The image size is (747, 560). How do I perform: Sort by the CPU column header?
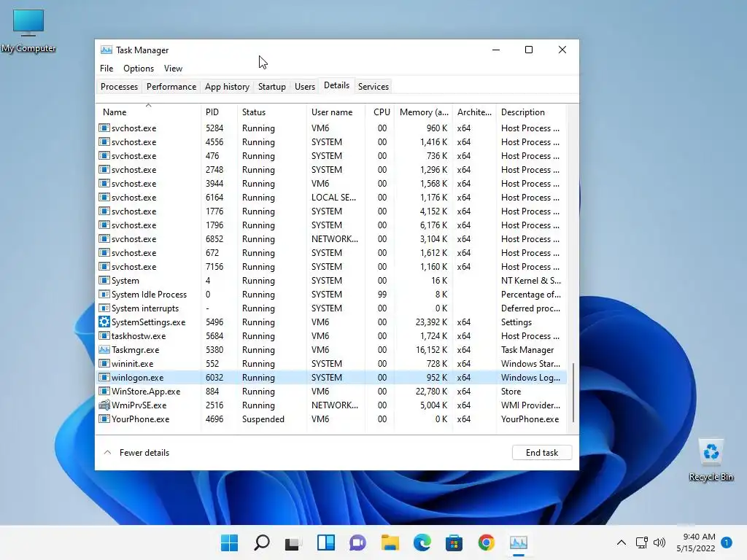click(x=379, y=112)
